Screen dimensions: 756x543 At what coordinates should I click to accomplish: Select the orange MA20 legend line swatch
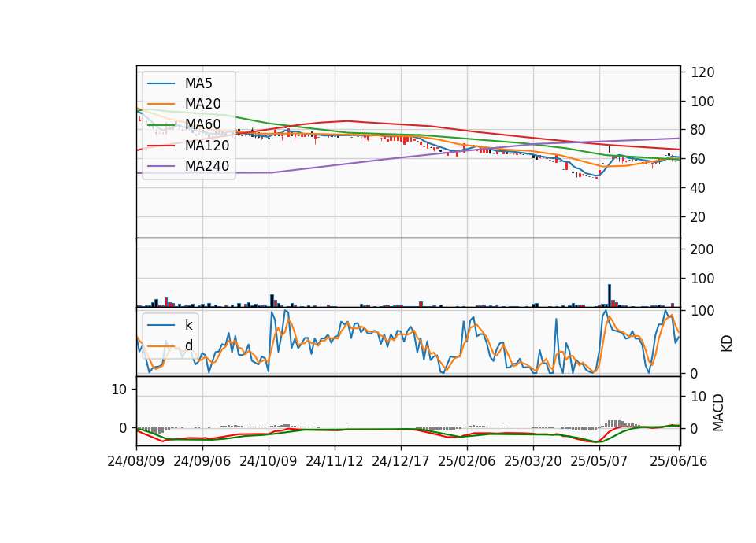(x=161, y=104)
